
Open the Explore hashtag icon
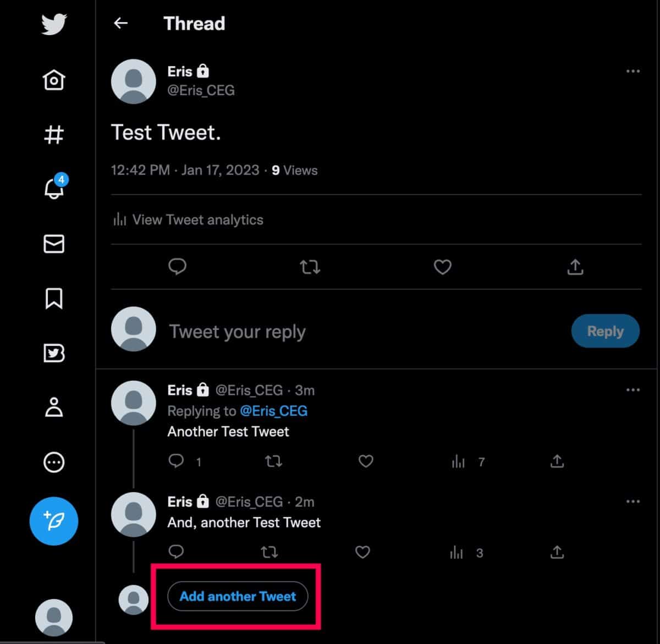tap(54, 134)
